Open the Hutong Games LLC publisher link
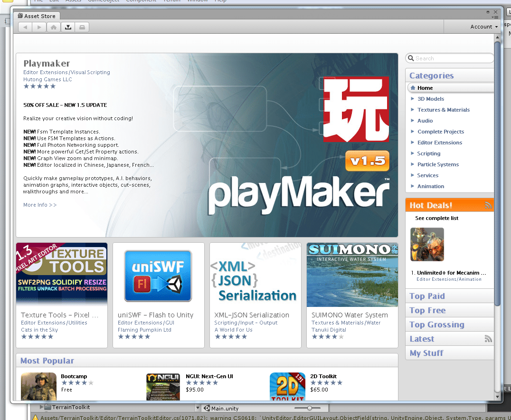The height and width of the screenshot is (420, 511). (47, 79)
